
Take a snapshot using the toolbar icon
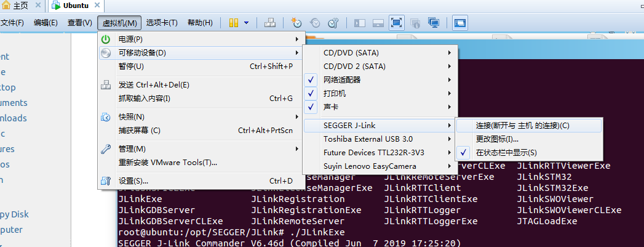pos(296,23)
